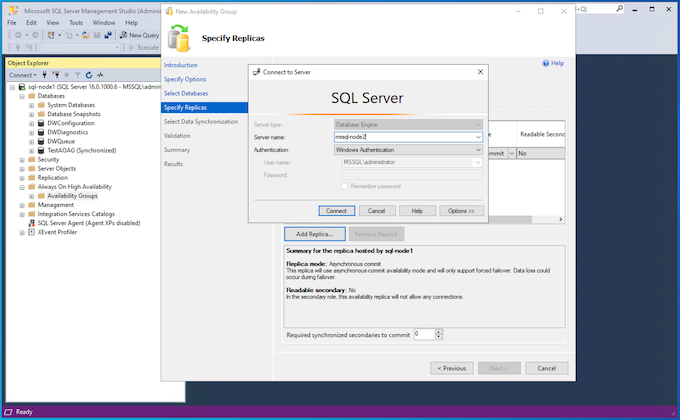680x420 pixels.
Task: Go to the Introduction wizard page
Action: coord(180,65)
